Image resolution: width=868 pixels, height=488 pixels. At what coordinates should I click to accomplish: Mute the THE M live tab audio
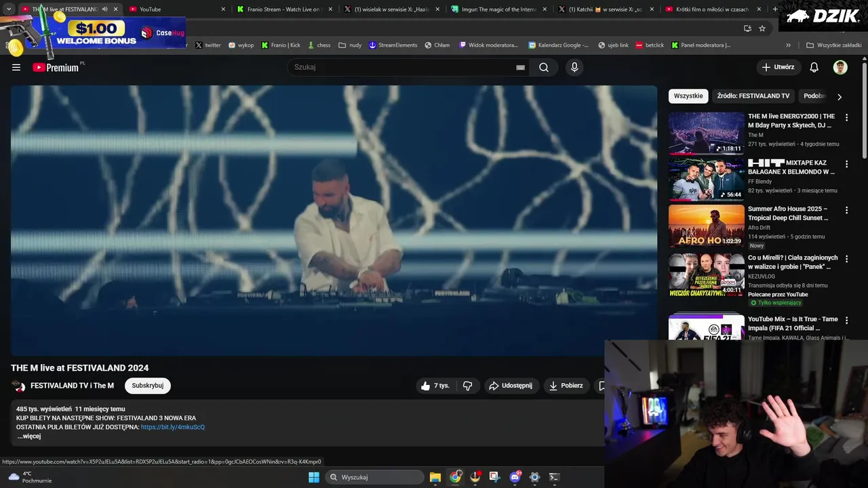tap(104, 9)
